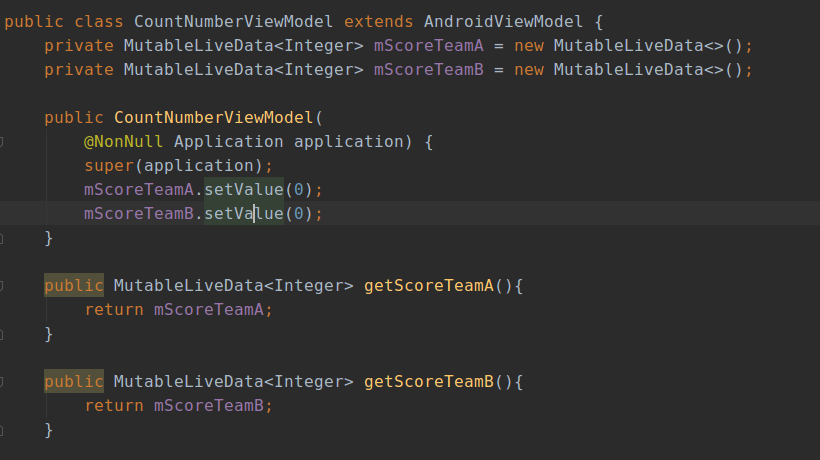Click the 'AndroidViewModel' superclass name
The width and height of the screenshot is (820, 460).
(503, 22)
